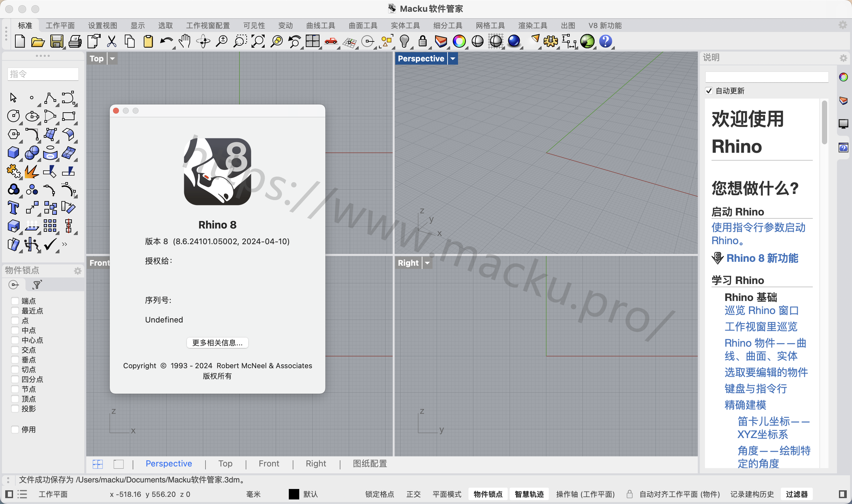Enable the 中点 object snap checkbox
Image resolution: width=852 pixels, height=504 pixels.
click(x=15, y=330)
